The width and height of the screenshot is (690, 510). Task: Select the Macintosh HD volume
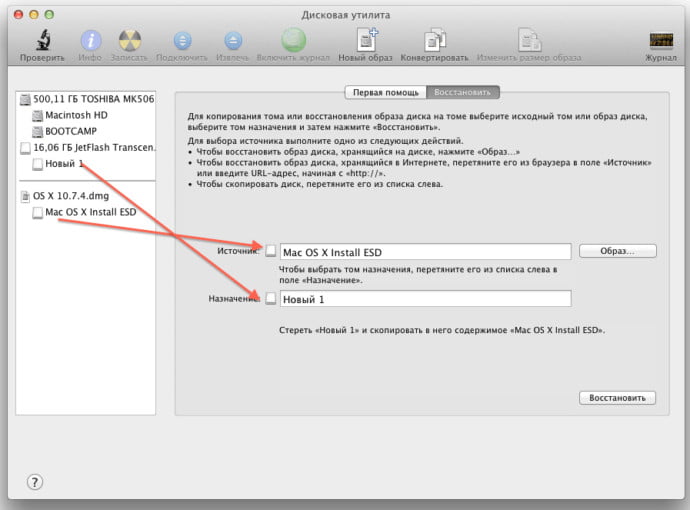point(70,115)
